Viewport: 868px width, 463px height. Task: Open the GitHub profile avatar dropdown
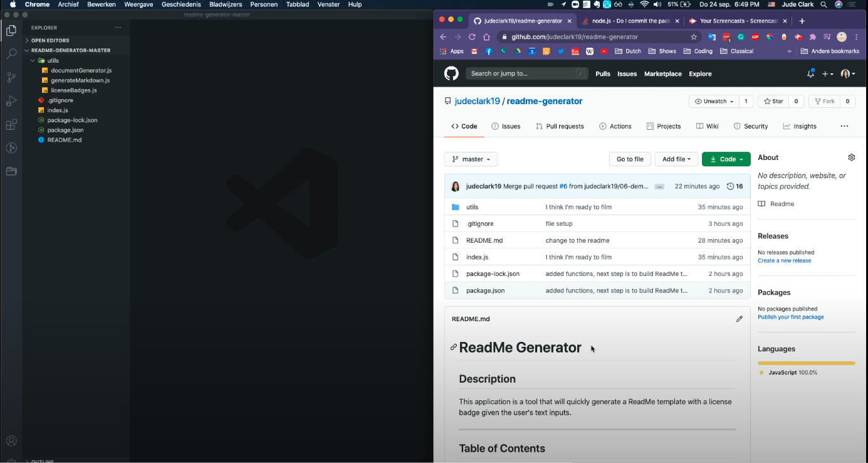pos(847,74)
